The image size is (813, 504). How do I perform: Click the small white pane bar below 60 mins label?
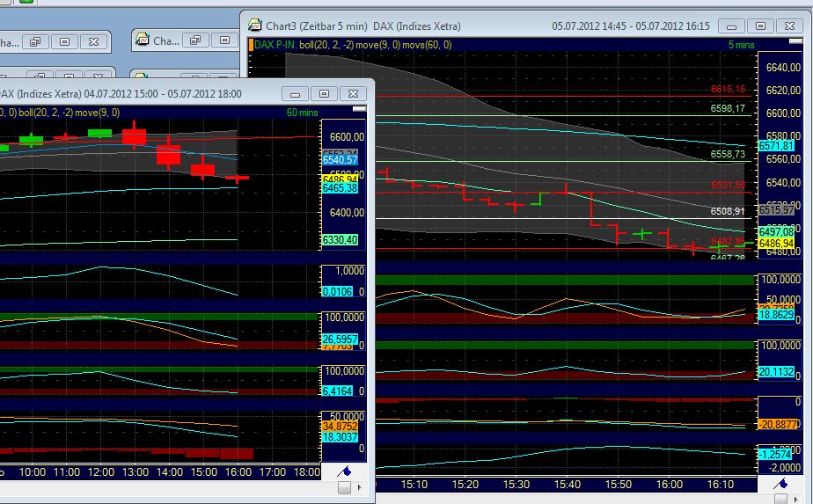tap(359, 109)
